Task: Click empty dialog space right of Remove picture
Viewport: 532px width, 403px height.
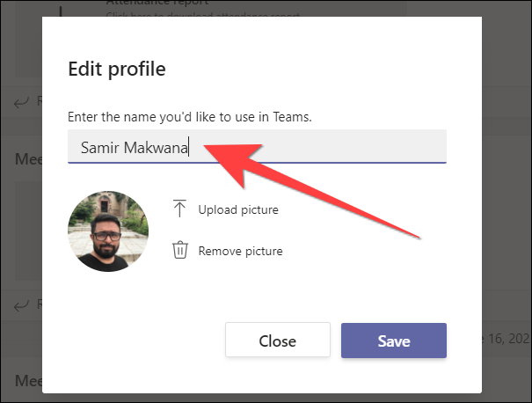Action: pos(378,251)
